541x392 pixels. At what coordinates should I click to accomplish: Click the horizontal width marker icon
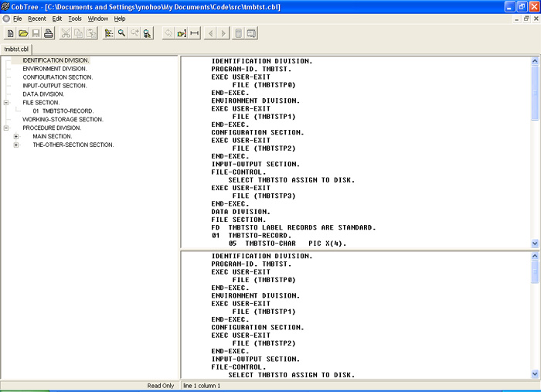tap(195, 33)
